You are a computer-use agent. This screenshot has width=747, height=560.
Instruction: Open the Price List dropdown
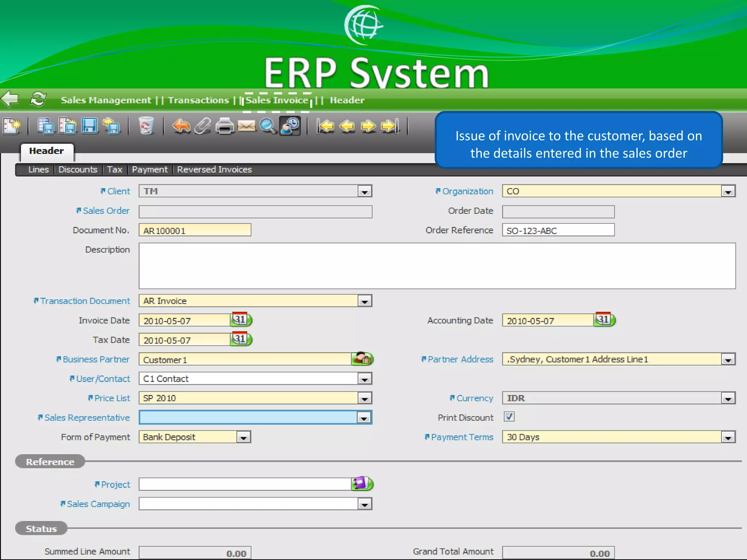[x=364, y=398]
